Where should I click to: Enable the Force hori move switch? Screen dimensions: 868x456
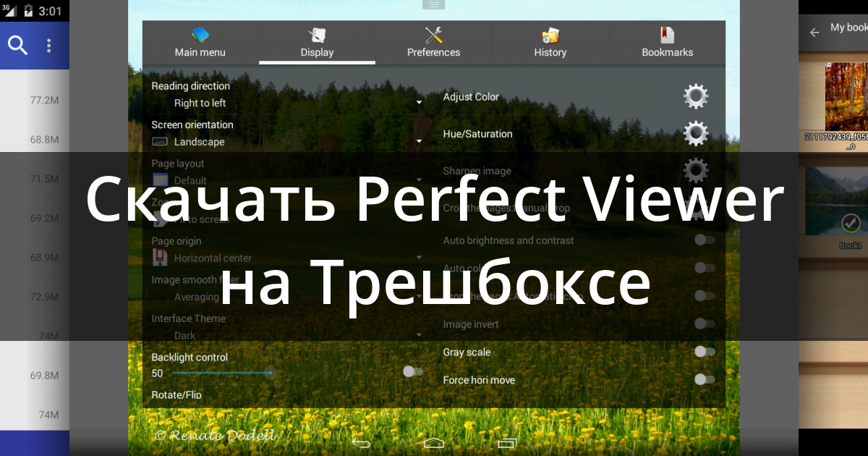point(704,379)
